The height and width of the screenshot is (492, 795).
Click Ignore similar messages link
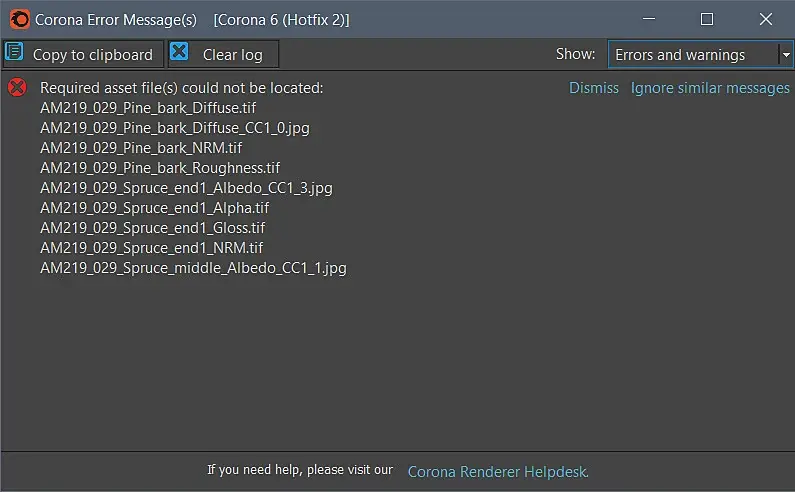[x=710, y=88]
